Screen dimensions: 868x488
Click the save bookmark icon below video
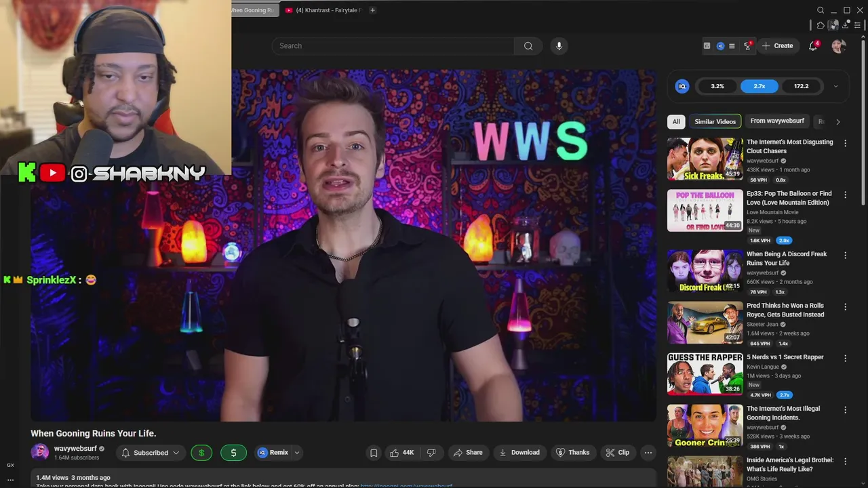click(x=373, y=453)
